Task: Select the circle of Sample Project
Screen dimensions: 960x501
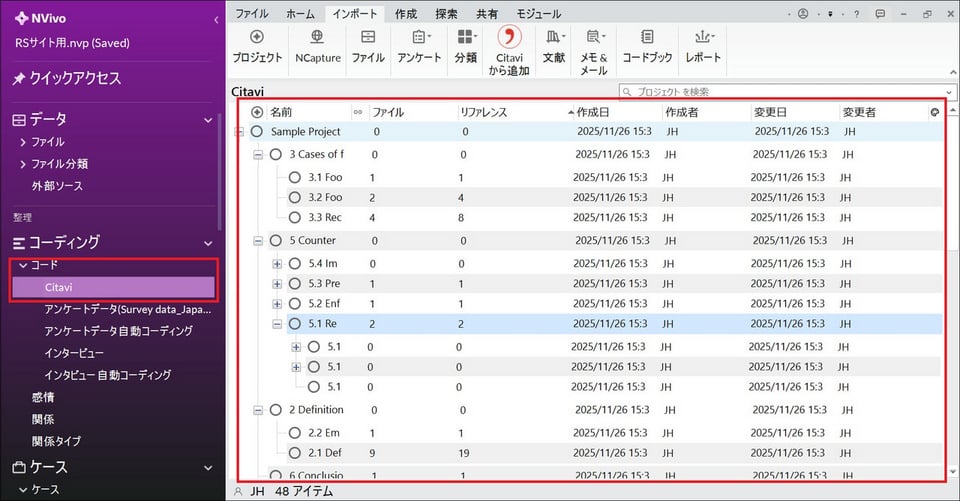Action: click(257, 131)
